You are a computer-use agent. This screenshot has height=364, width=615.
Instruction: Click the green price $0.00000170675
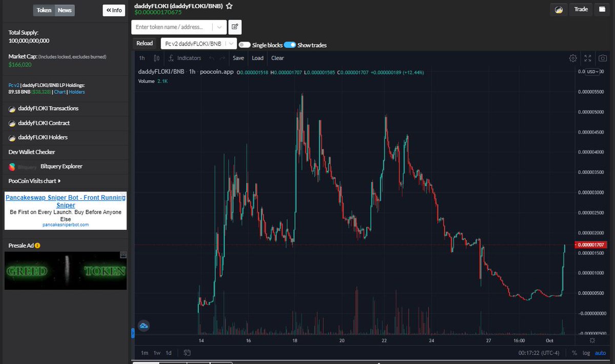(158, 13)
